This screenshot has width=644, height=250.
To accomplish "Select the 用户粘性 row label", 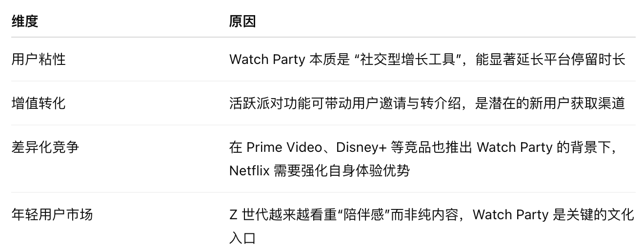I will (38, 59).
